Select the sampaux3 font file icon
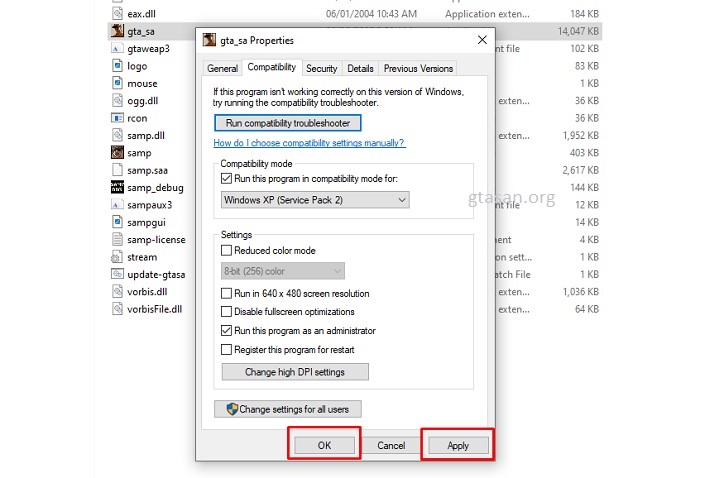Screen dimensions: 702x478 [x=117, y=205]
